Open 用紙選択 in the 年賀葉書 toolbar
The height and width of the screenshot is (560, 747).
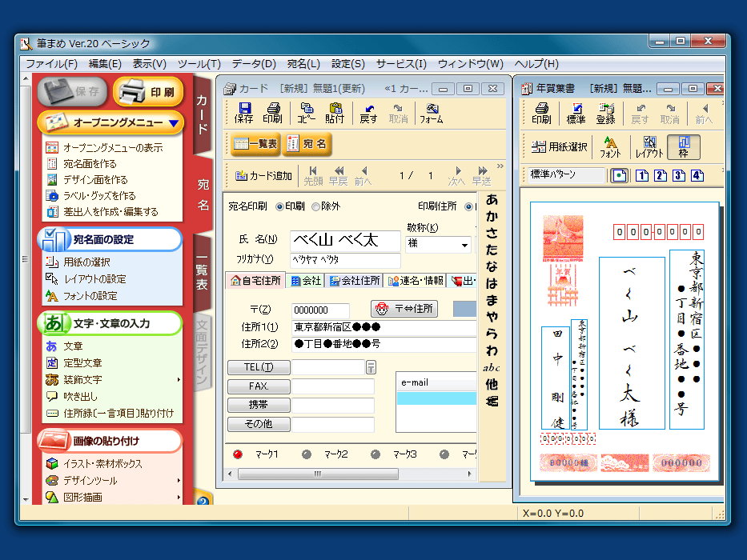click(x=560, y=146)
